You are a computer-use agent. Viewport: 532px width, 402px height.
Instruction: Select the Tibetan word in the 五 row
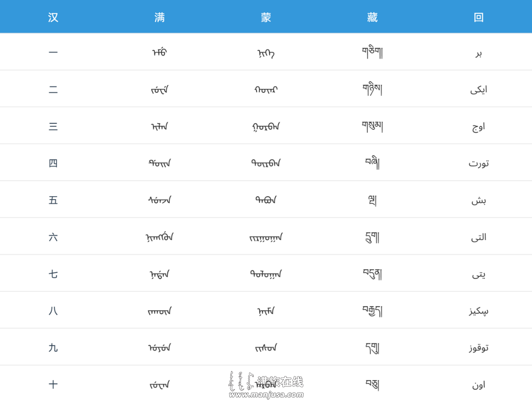coord(372,200)
